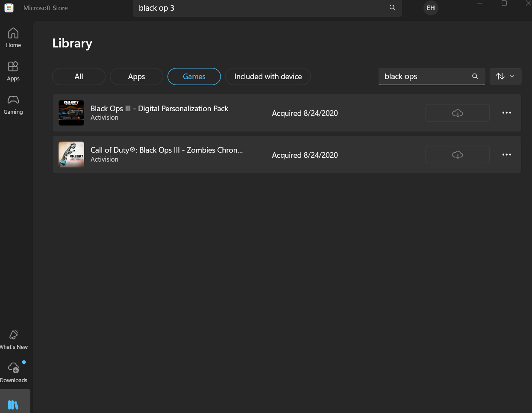
Task: Minimize the Microsoft Store window
Action: (x=480, y=3)
